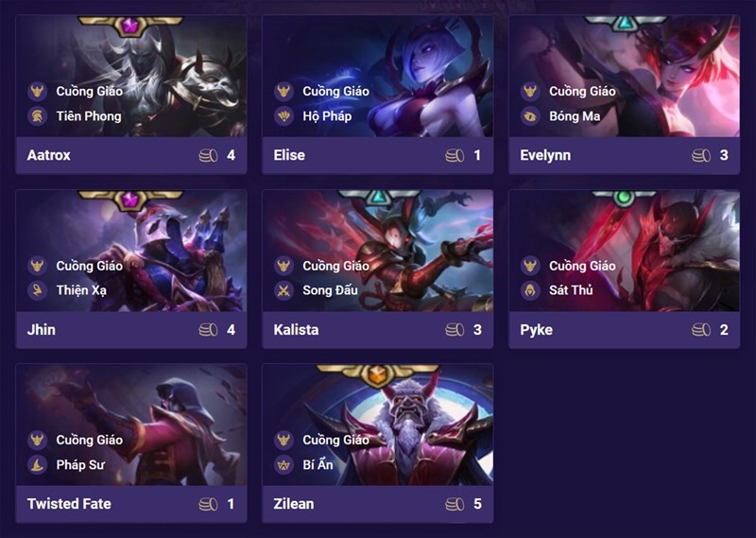The height and width of the screenshot is (538, 756).
Task: Click the orange gem emblem above Zilean
Action: (377, 373)
